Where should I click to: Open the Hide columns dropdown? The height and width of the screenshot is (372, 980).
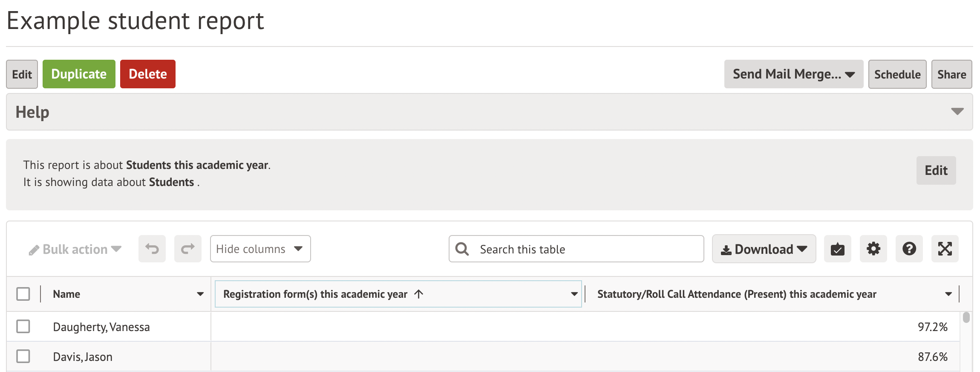coord(260,249)
